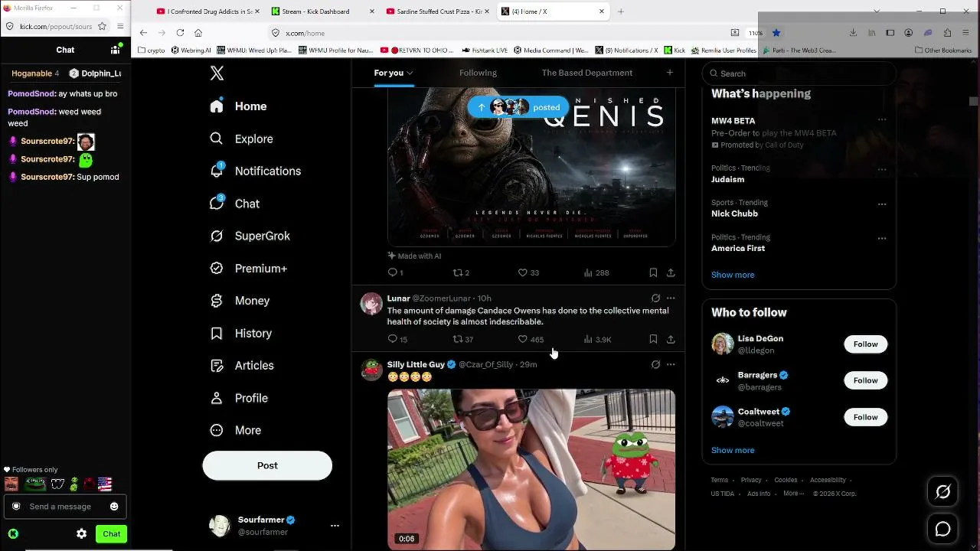Open Grok action on Silly Little Guy's post

655,364
